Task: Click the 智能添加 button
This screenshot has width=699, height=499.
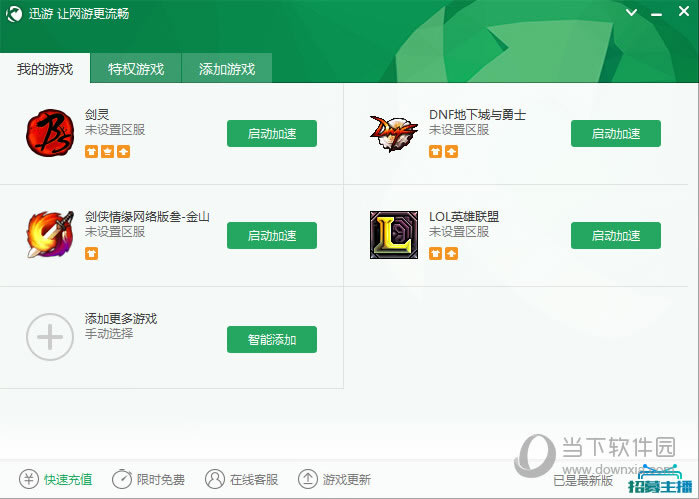Action: click(272, 339)
